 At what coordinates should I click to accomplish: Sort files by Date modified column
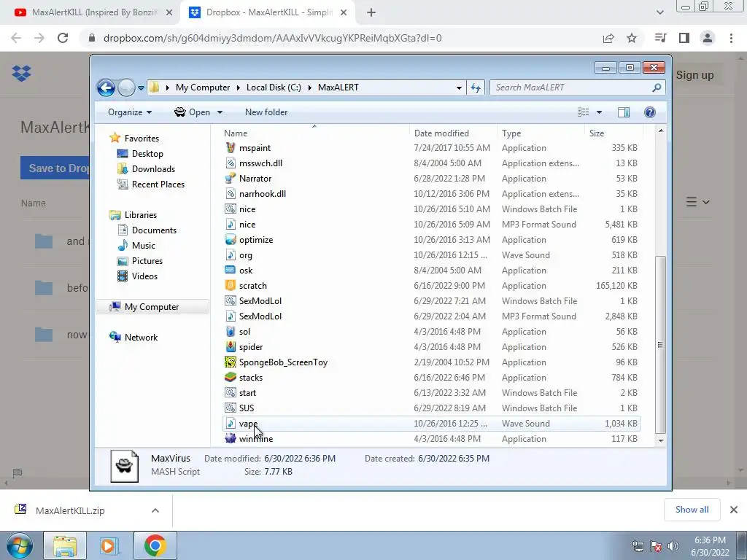(x=452, y=133)
